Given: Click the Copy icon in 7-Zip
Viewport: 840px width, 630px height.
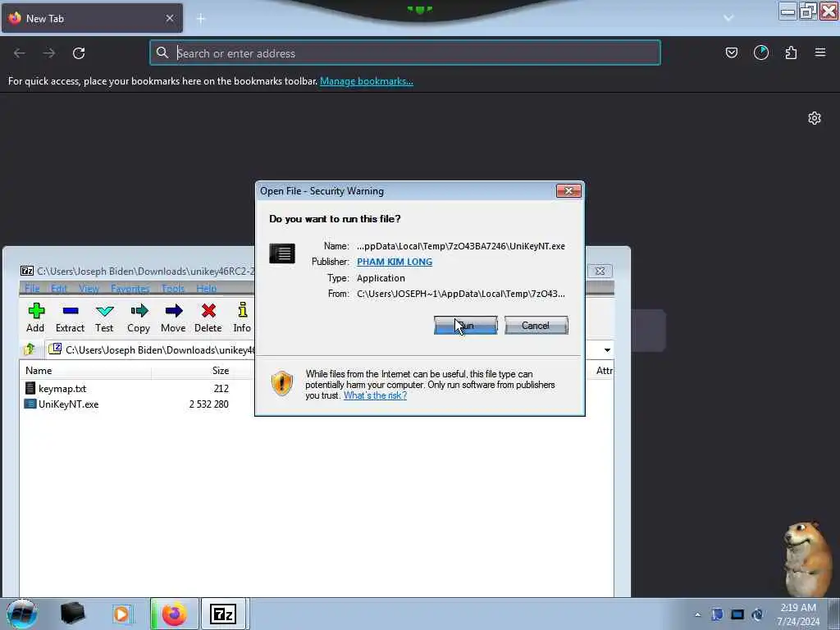Looking at the screenshot, I should pos(139,317).
